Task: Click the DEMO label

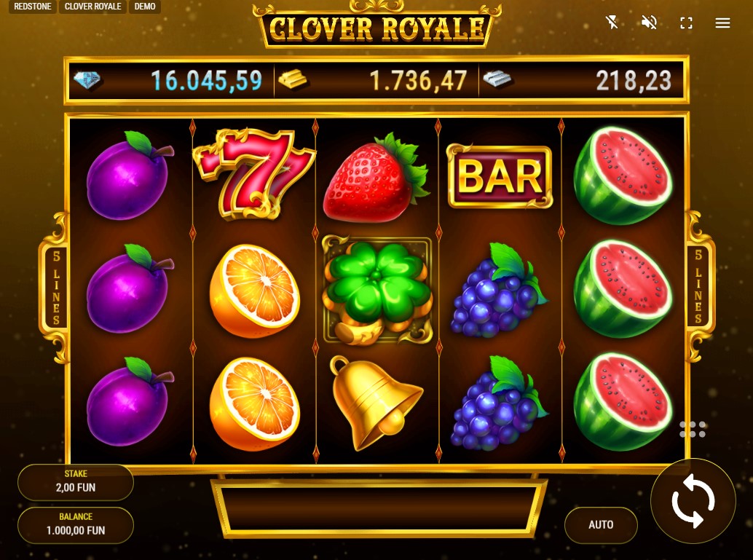Action: (x=144, y=7)
